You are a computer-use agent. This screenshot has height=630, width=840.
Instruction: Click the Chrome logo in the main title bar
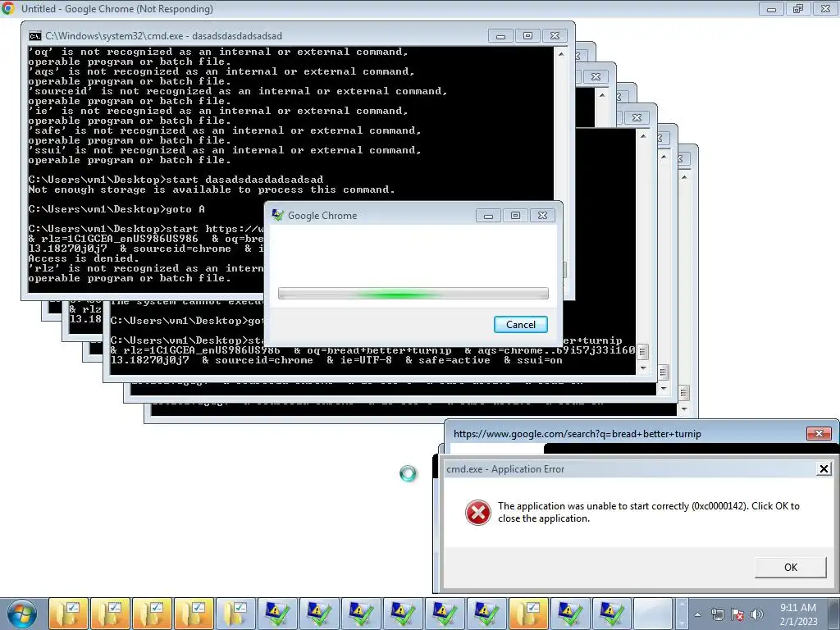(8, 8)
